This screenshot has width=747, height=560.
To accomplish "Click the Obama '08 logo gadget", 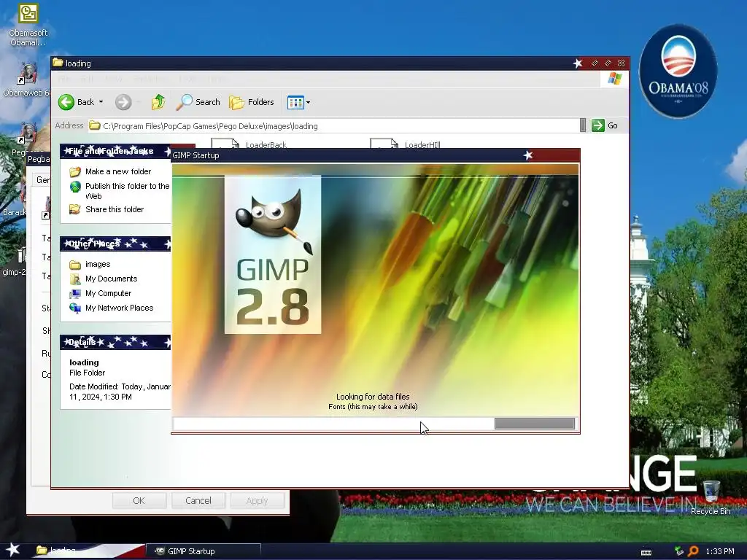I will [x=678, y=71].
